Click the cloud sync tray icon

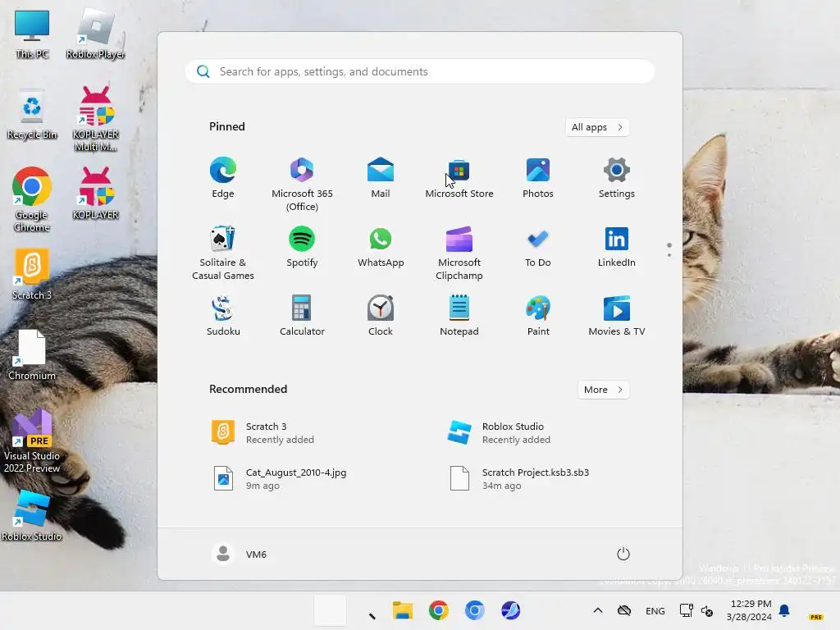(624, 610)
